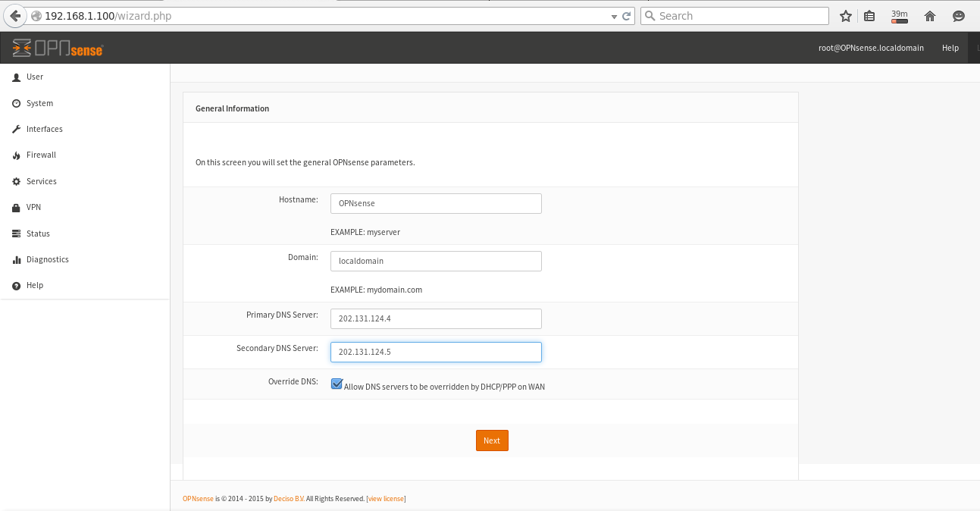This screenshot has height=511, width=980.
Task: Open the sidebar Help menu label
Action: pyautogui.click(x=35, y=285)
